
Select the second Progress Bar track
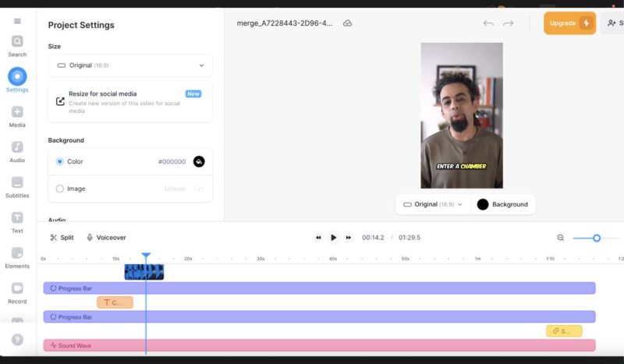pyautogui.click(x=319, y=316)
